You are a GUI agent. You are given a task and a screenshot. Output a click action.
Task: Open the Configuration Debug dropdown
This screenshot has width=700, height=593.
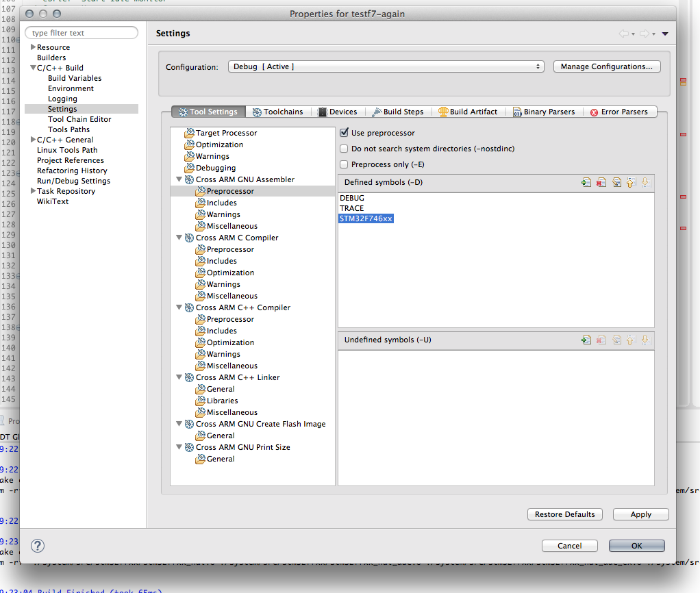[x=386, y=66]
